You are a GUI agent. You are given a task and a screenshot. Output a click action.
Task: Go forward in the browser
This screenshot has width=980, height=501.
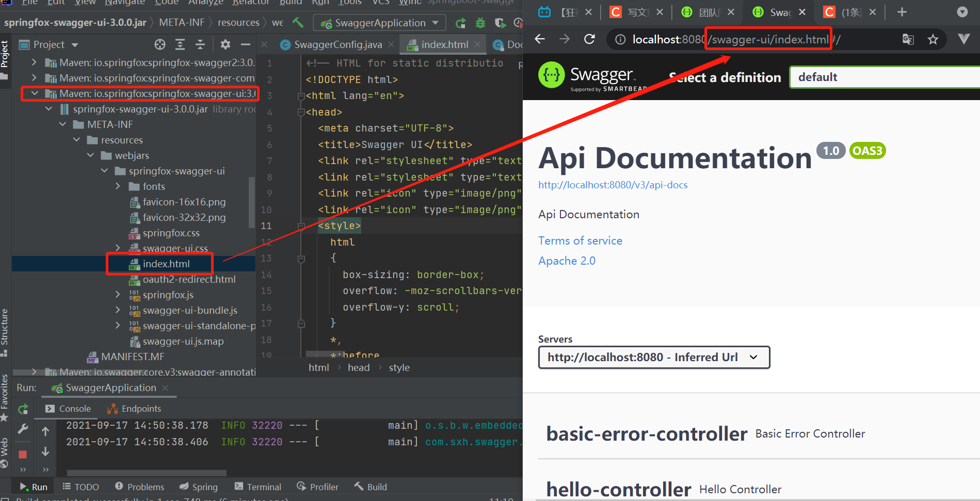click(x=565, y=39)
